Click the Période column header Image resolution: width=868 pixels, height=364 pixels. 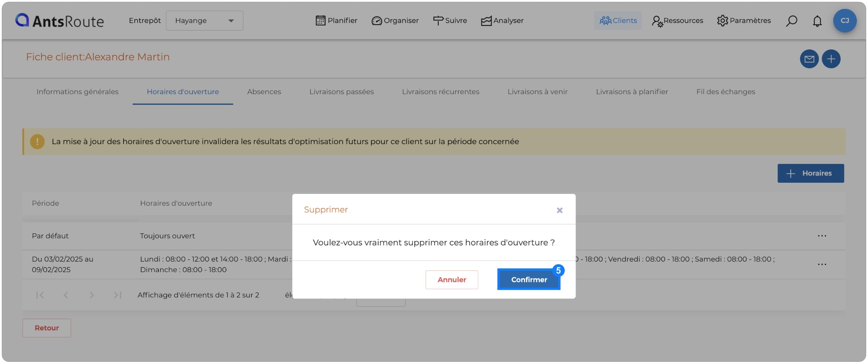pos(45,203)
